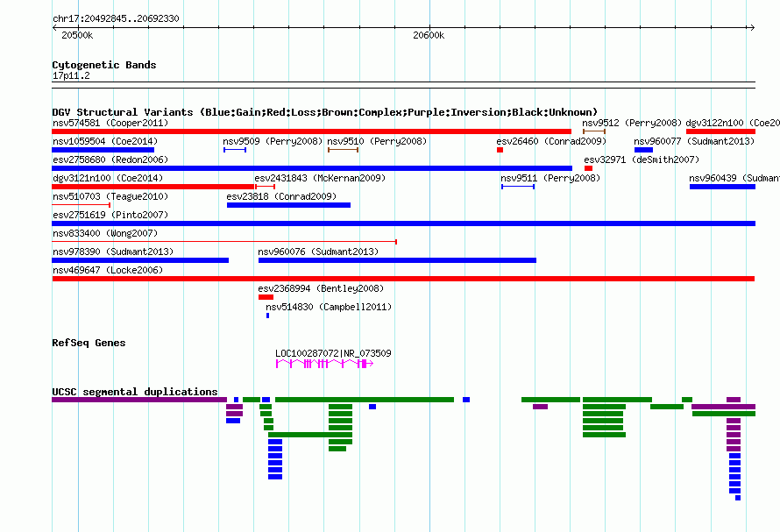Click the 20500k ruler label

coord(77,35)
